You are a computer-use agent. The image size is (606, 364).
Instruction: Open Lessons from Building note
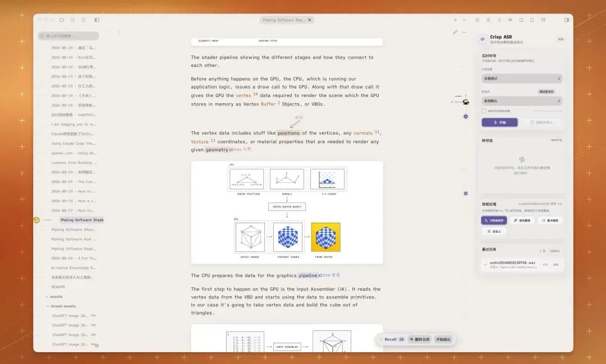tap(74, 163)
